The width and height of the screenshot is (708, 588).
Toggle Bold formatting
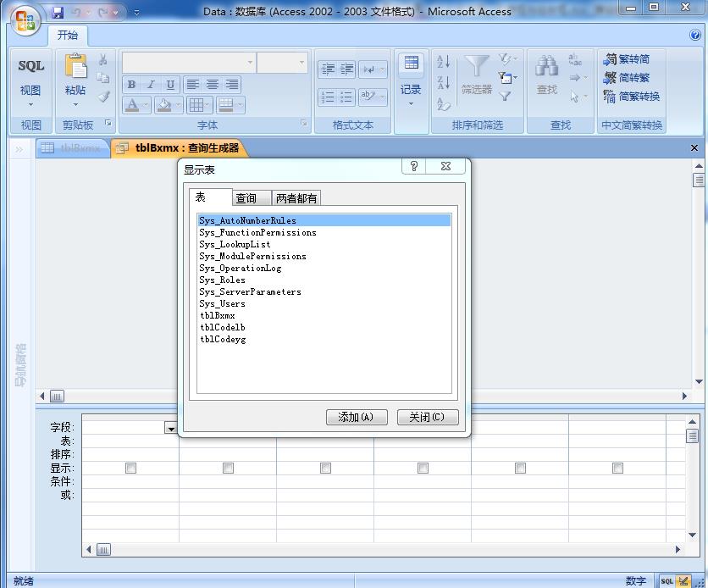click(131, 85)
